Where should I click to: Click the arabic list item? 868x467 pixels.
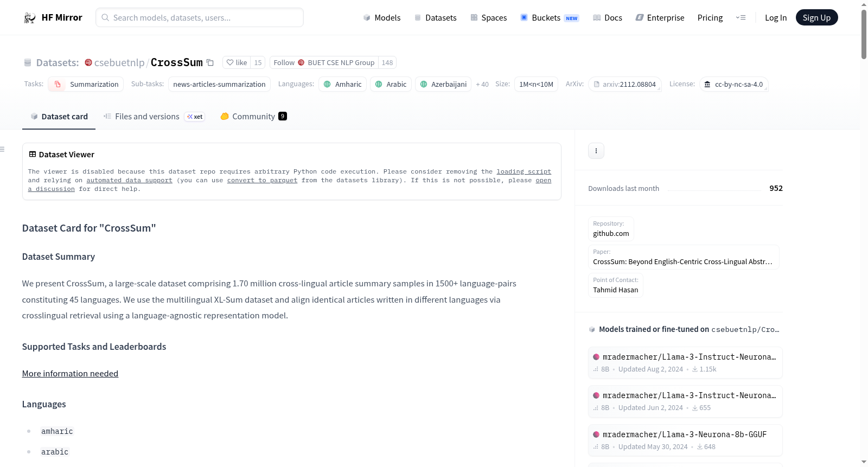pos(55,452)
